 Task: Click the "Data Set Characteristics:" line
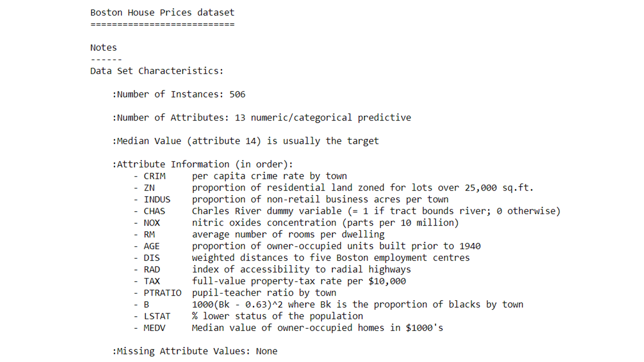point(156,71)
